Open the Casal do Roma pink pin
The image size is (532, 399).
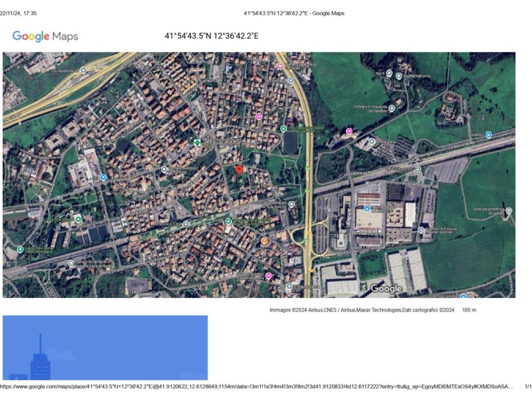(x=259, y=116)
